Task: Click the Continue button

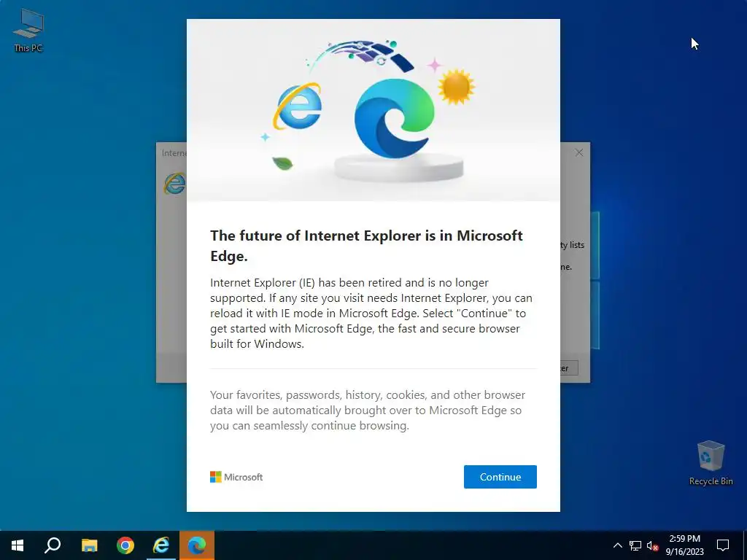Action: 500,477
